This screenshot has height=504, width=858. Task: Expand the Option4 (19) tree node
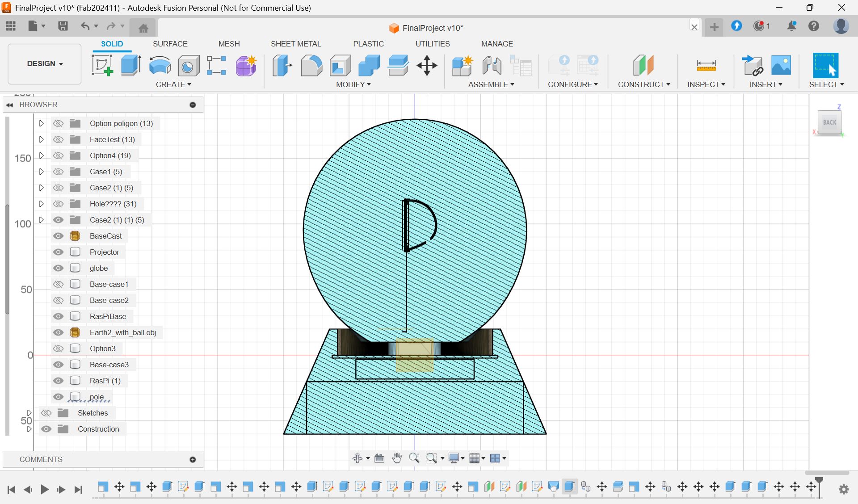click(x=41, y=155)
